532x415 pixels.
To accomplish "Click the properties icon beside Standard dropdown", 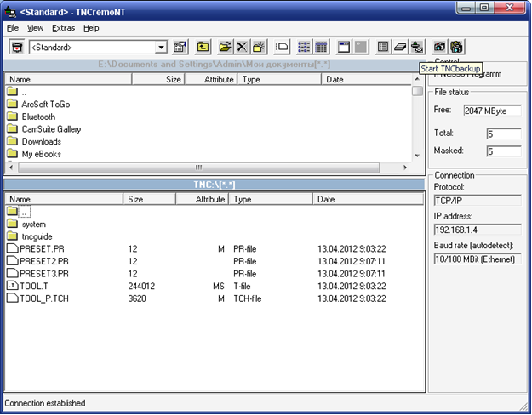I will pyautogui.click(x=180, y=48).
